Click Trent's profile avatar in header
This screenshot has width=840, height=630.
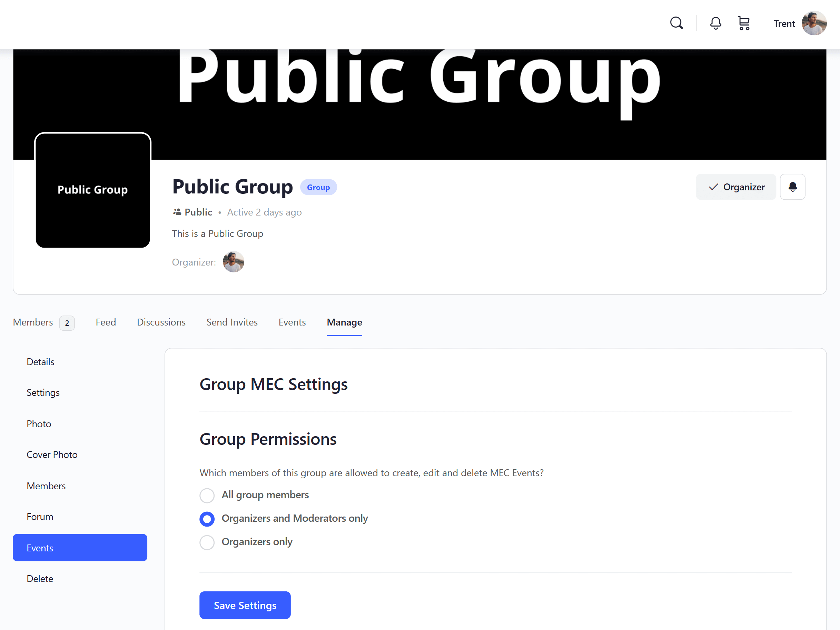(x=814, y=23)
